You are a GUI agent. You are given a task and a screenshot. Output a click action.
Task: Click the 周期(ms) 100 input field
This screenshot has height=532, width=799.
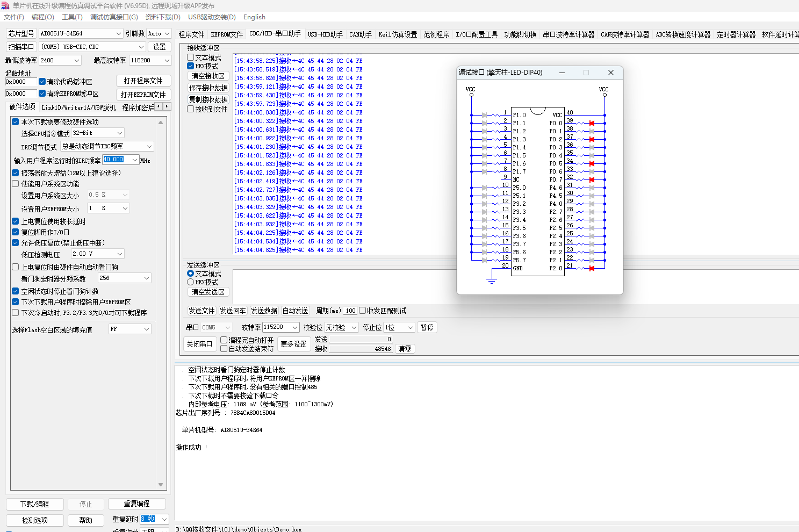[350, 311]
